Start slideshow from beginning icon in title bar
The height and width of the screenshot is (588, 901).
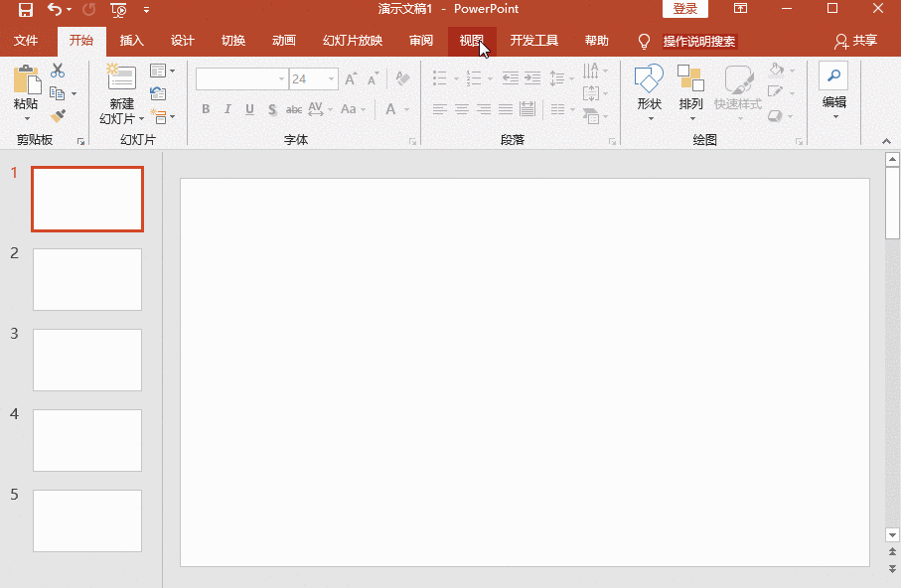click(118, 10)
